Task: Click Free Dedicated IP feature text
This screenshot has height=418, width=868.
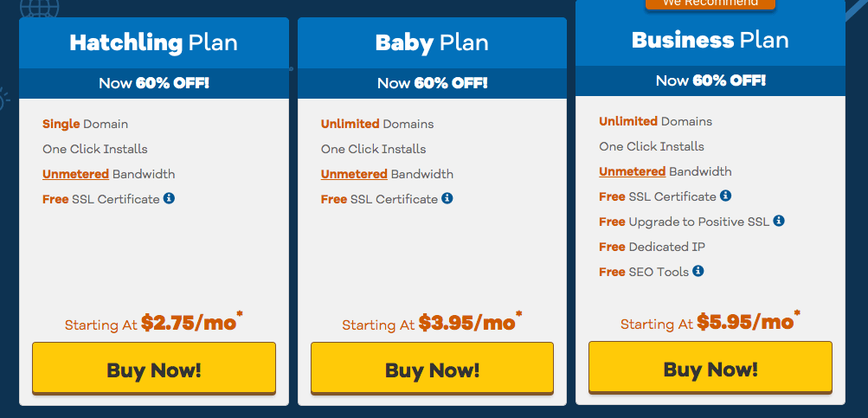Action: [x=653, y=247]
